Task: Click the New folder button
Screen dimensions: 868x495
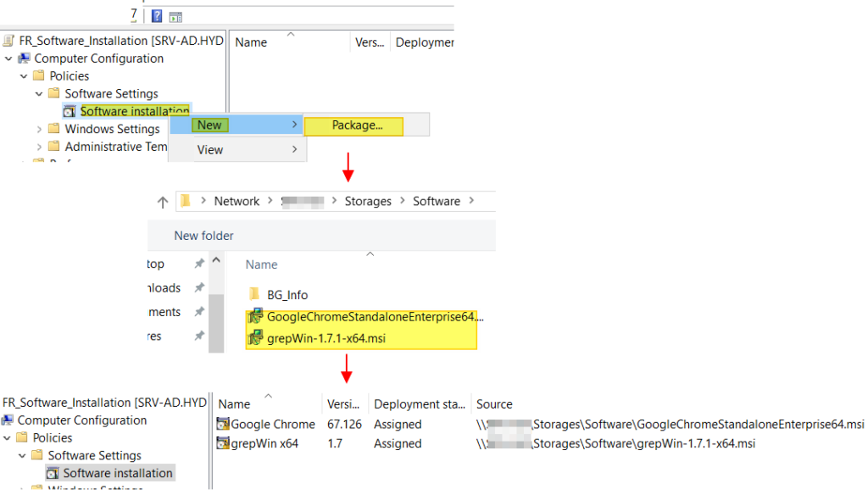Action: pos(203,236)
